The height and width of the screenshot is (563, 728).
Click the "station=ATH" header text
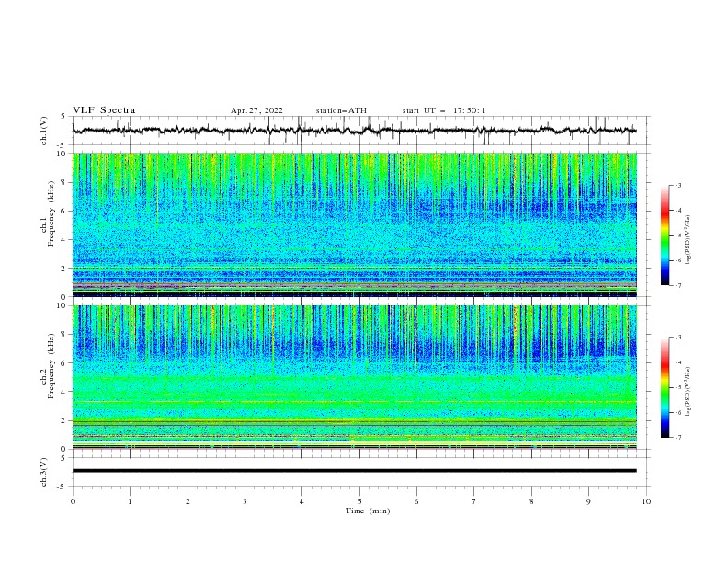click(341, 110)
